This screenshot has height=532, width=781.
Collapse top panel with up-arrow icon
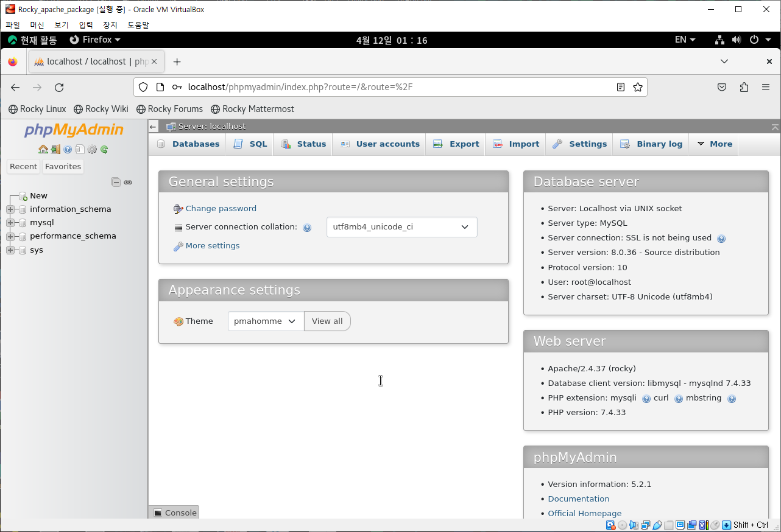pos(775,127)
